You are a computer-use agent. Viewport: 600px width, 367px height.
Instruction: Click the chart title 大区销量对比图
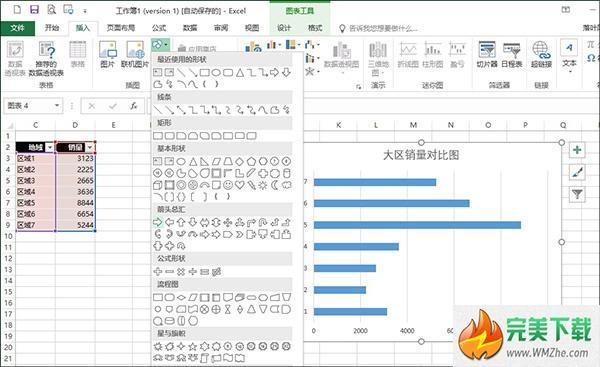[x=421, y=155]
